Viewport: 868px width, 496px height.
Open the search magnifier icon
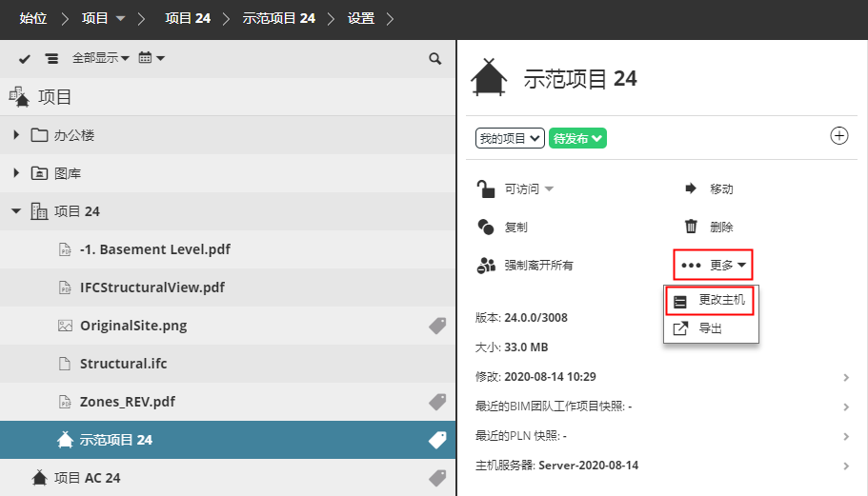click(x=435, y=59)
